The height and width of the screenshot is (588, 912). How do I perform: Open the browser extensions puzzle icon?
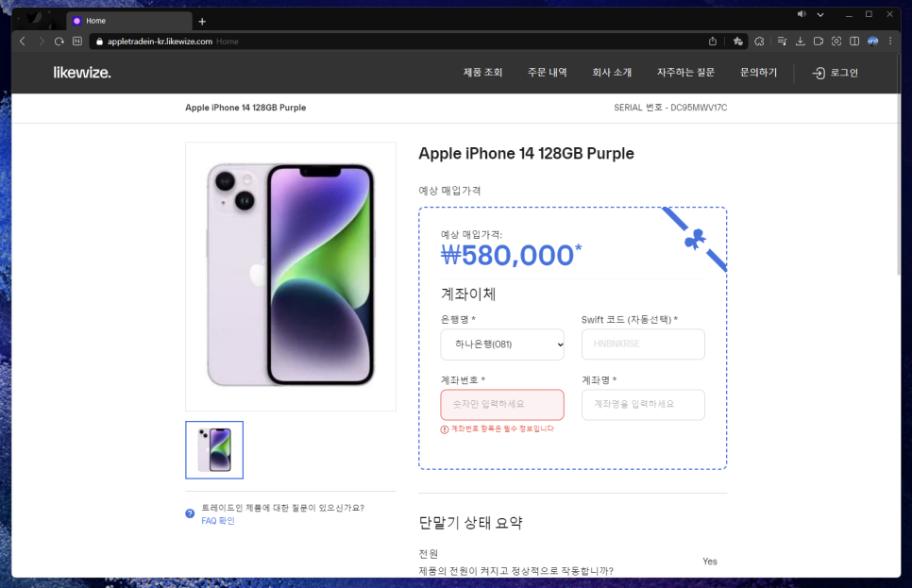coord(759,42)
